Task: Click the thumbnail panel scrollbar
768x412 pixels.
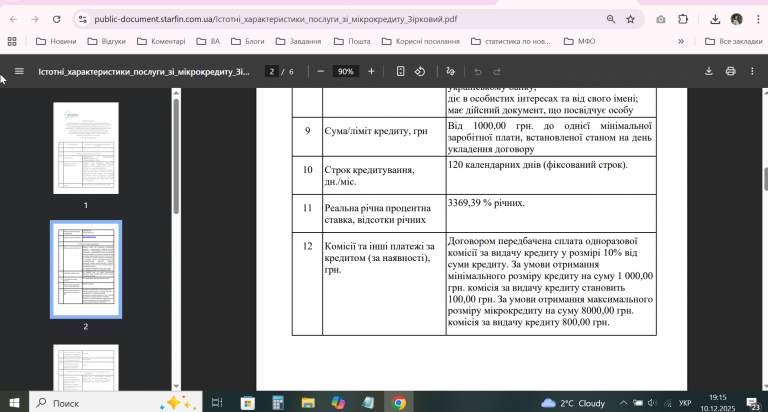Action: (176, 156)
